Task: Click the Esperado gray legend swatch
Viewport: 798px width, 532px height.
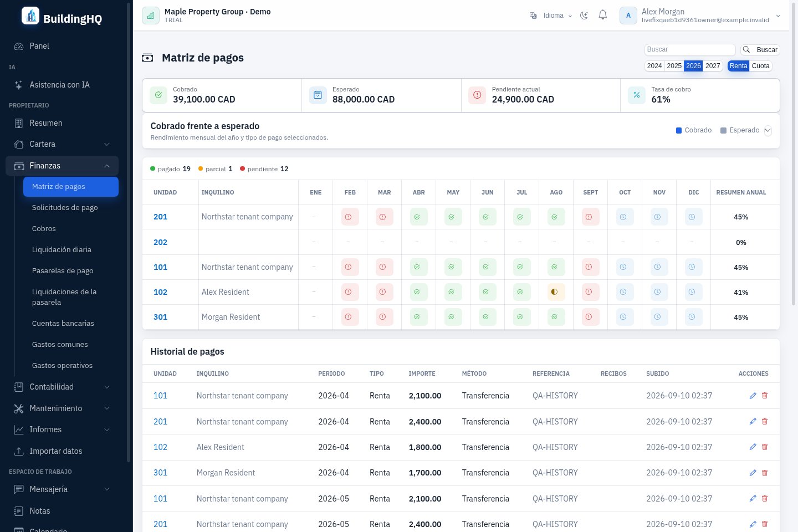Action: coord(723,131)
